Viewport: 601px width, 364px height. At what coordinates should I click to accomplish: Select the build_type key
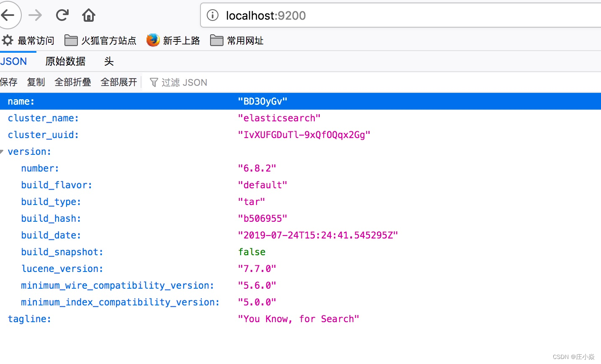coord(51,202)
